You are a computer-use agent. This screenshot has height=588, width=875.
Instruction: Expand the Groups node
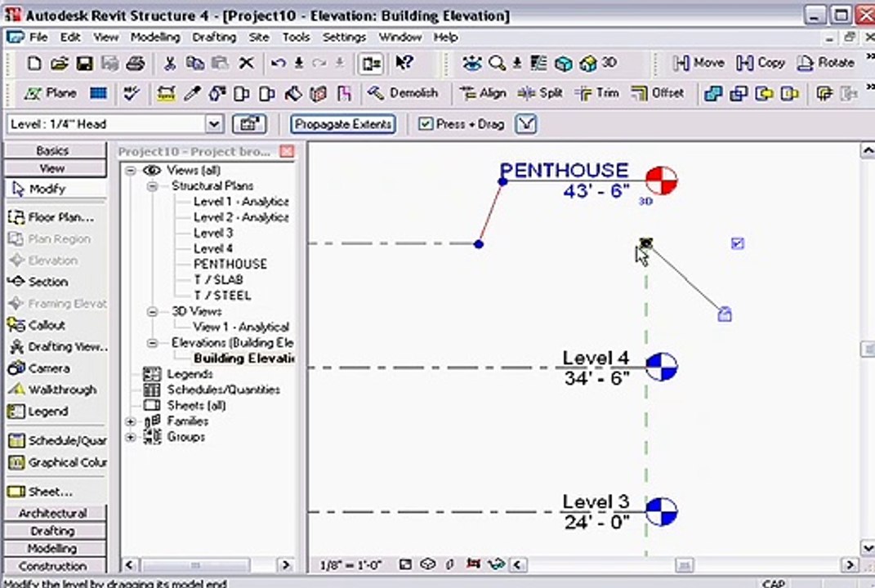click(131, 438)
